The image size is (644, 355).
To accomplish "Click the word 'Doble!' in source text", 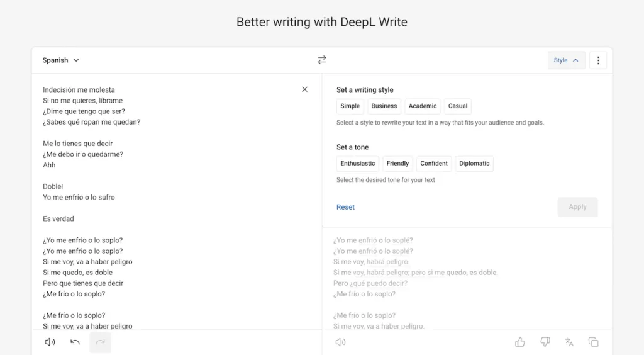I will click(53, 186).
